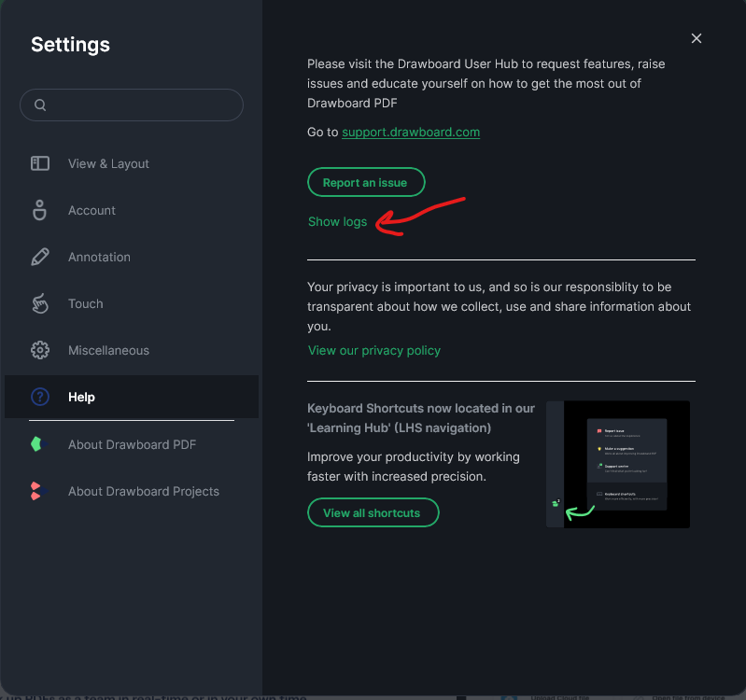746x700 pixels.
Task: Open View & Layout settings
Action: [132, 163]
